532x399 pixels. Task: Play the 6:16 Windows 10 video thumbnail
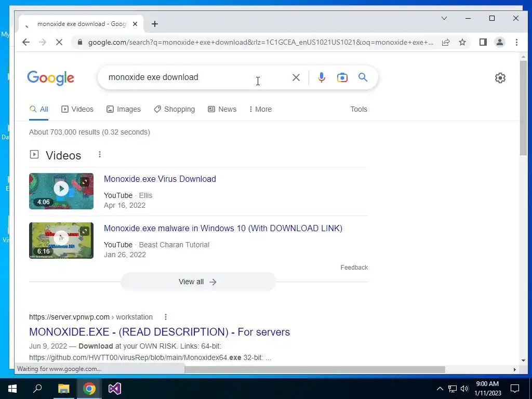61,240
